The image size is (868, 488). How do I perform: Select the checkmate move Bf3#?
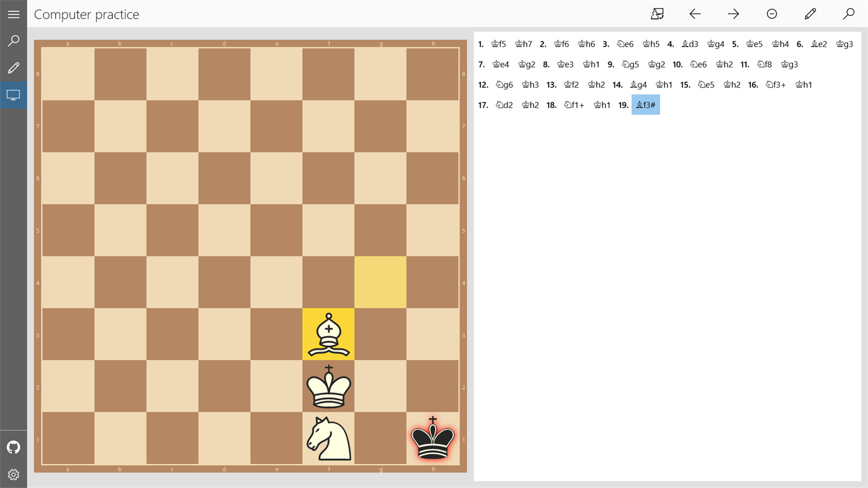click(645, 104)
